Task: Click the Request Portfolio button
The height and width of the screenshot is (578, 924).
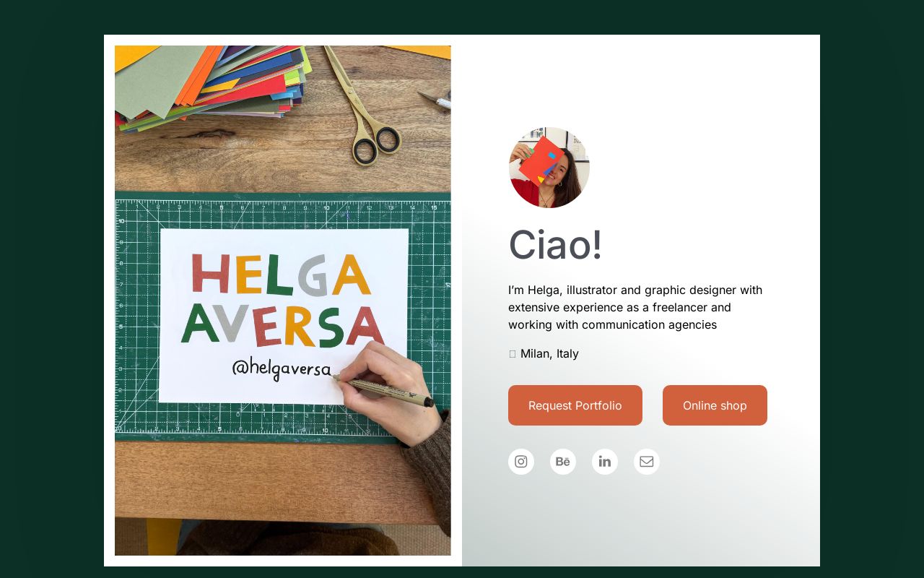Action: coord(575,405)
